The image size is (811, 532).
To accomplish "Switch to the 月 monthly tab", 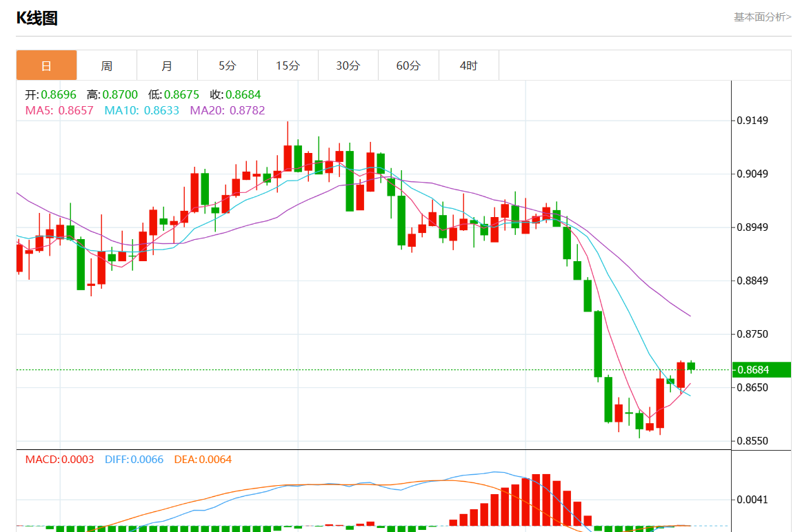I will click(x=167, y=65).
